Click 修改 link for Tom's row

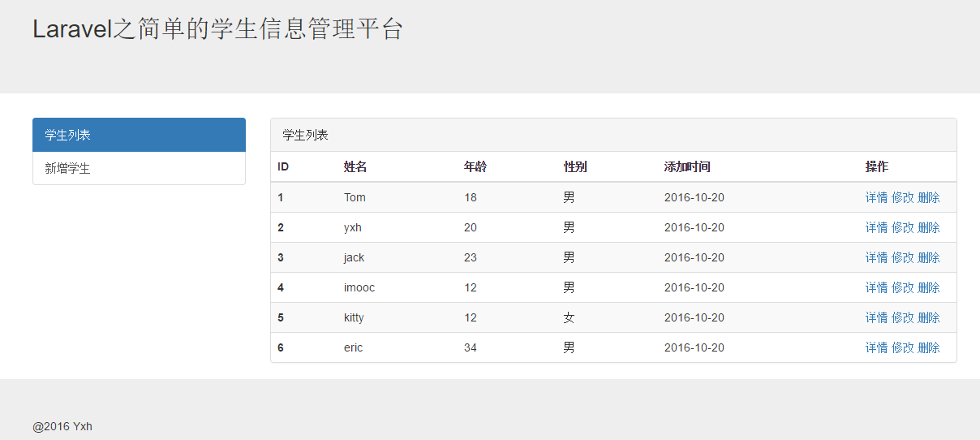click(902, 197)
